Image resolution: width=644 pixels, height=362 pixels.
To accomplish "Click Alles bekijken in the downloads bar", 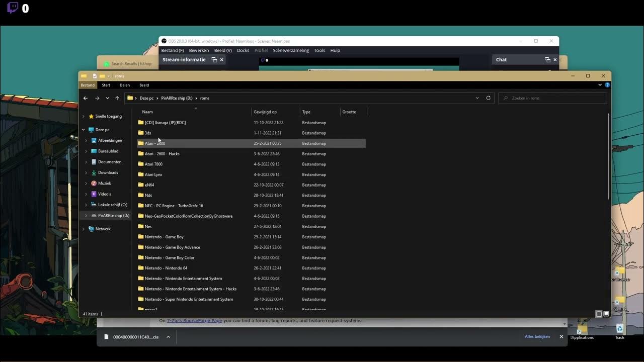I will tap(537, 336).
